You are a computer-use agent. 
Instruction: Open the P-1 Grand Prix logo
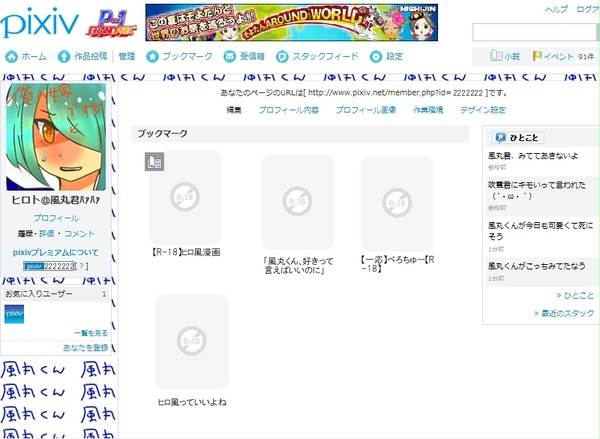(111, 24)
